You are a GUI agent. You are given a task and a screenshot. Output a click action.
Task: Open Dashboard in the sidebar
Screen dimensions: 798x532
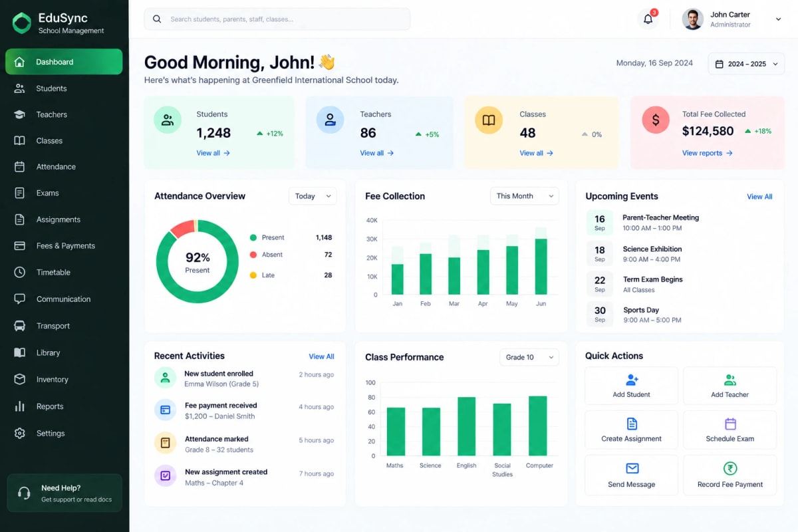pyautogui.click(x=64, y=62)
